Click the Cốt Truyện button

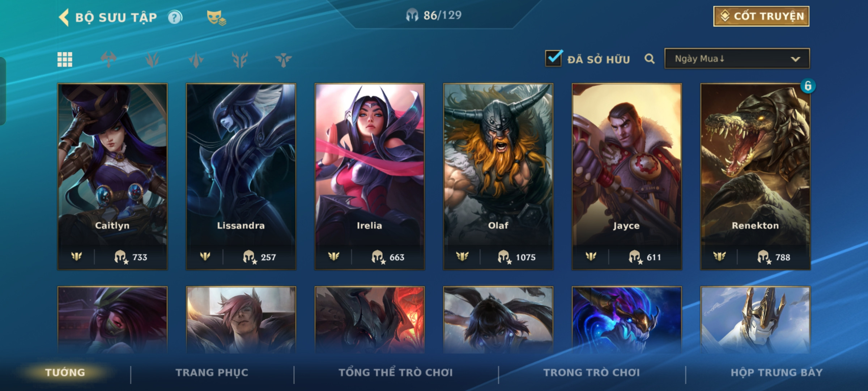coord(761,16)
